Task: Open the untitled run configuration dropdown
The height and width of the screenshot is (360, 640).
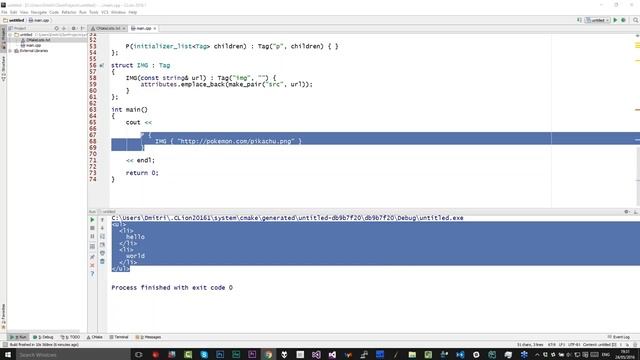Action: (x=598, y=20)
